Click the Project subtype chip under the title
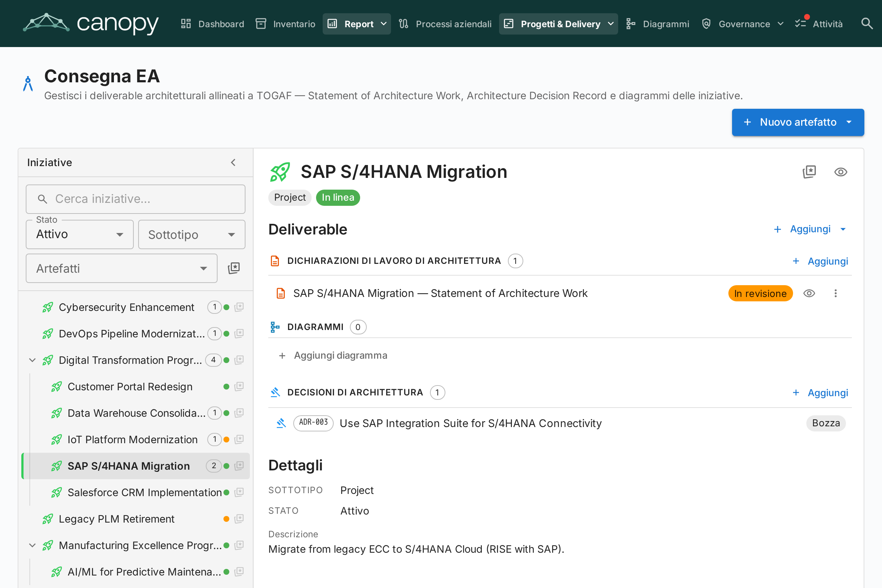The height and width of the screenshot is (588, 882). coord(290,198)
